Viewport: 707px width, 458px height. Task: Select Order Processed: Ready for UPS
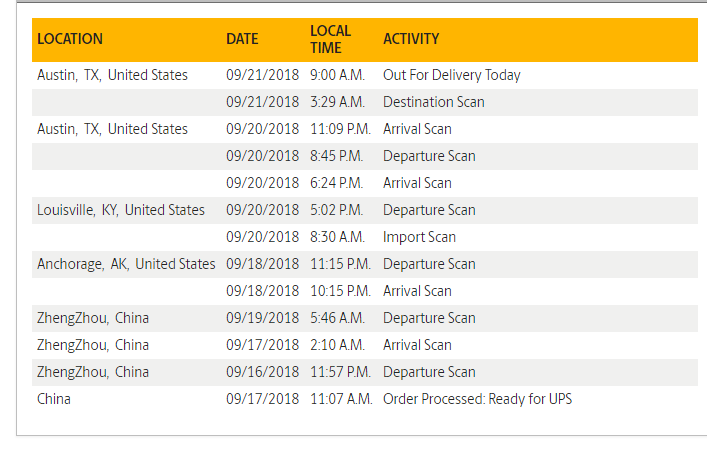coord(477,399)
